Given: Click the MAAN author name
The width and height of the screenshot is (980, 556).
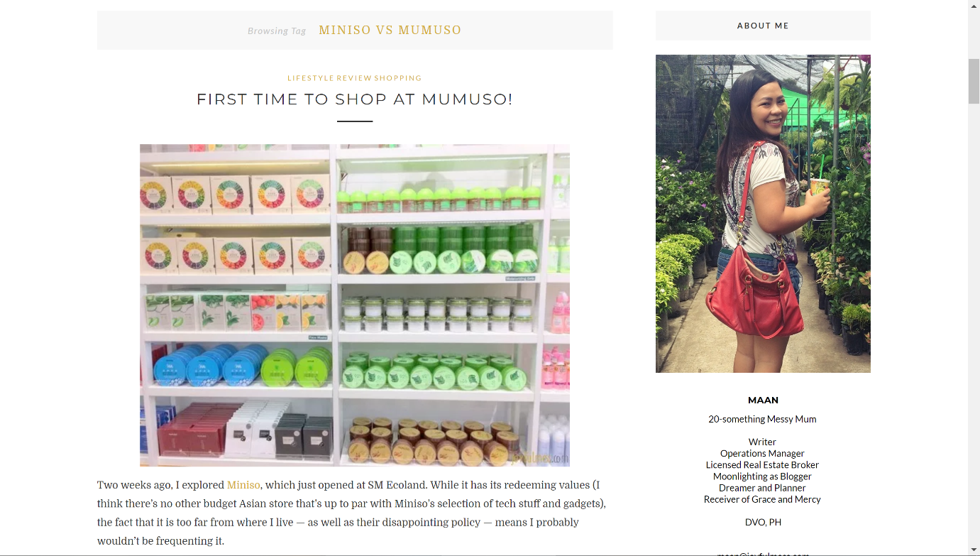Looking at the screenshot, I should [x=763, y=400].
